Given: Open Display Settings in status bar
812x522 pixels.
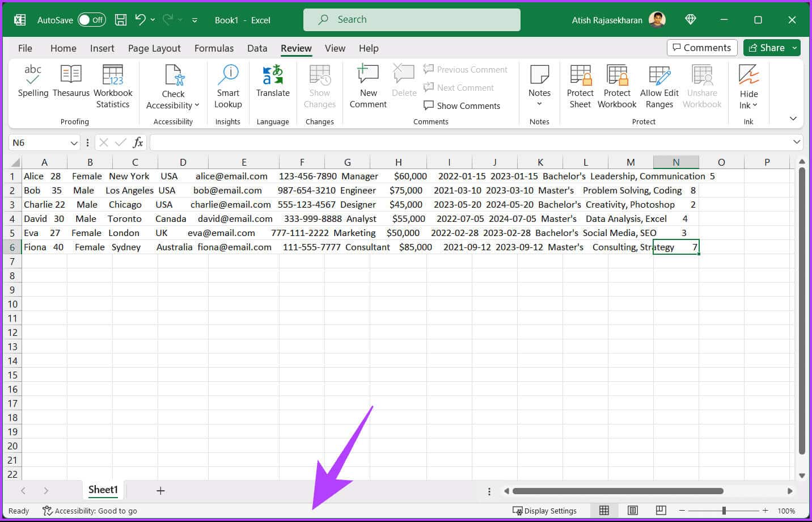Looking at the screenshot, I should [x=544, y=511].
